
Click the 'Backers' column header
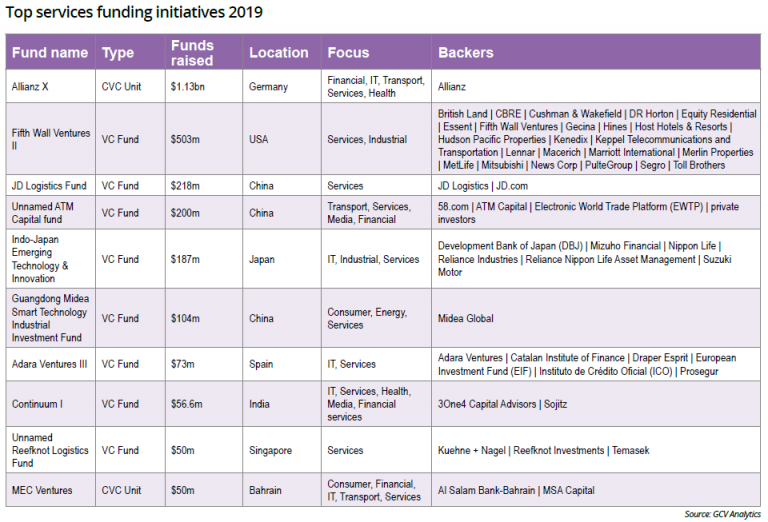[465, 53]
